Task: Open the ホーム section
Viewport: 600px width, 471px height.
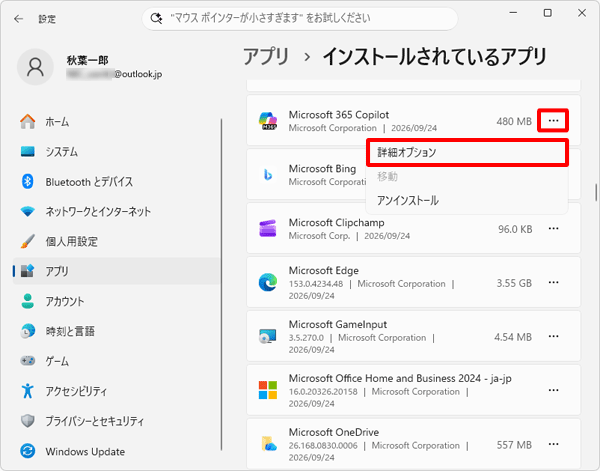Action: (117, 122)
